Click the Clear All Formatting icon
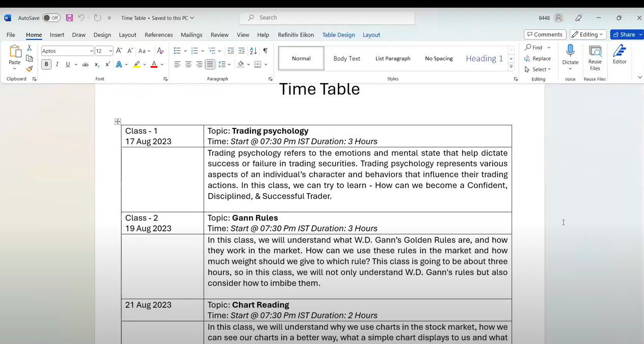Viewport: 644px width, 344px height. (x=160, y=51)
